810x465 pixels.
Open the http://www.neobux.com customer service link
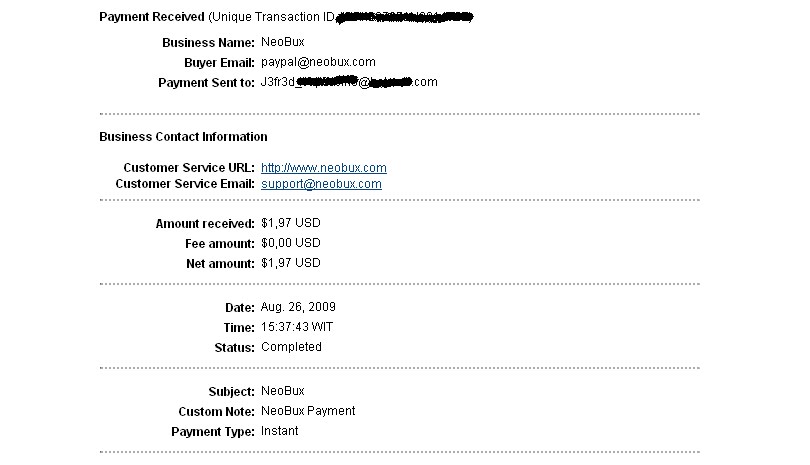tap(323, 168)
